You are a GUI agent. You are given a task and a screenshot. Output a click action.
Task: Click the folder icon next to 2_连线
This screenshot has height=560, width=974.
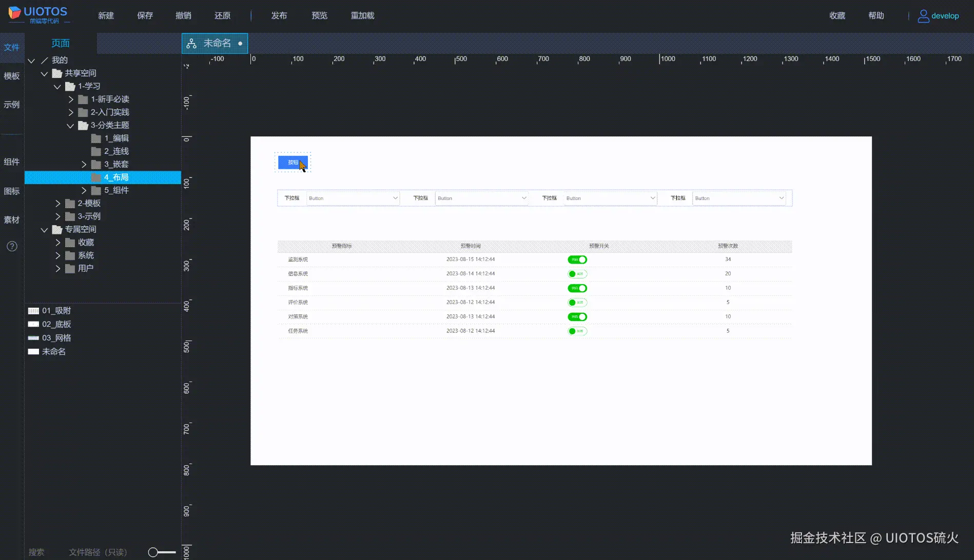coord(96,151)
